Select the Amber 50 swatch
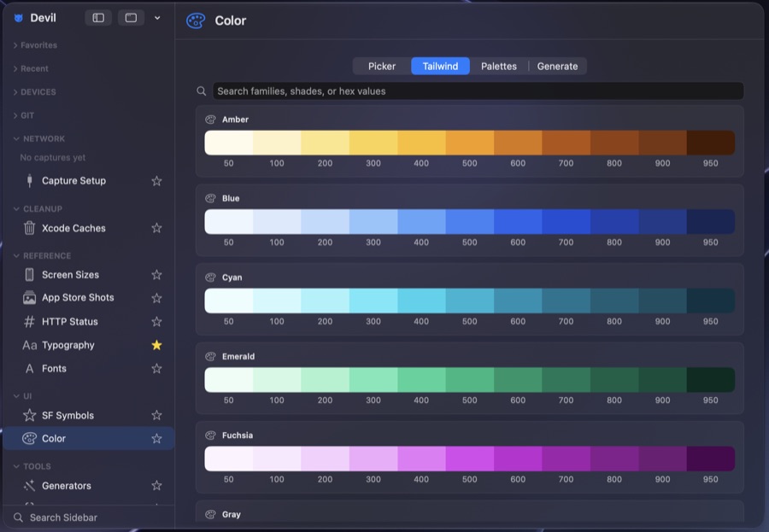Viewport: 769px width, 532px height. point(228,143)
